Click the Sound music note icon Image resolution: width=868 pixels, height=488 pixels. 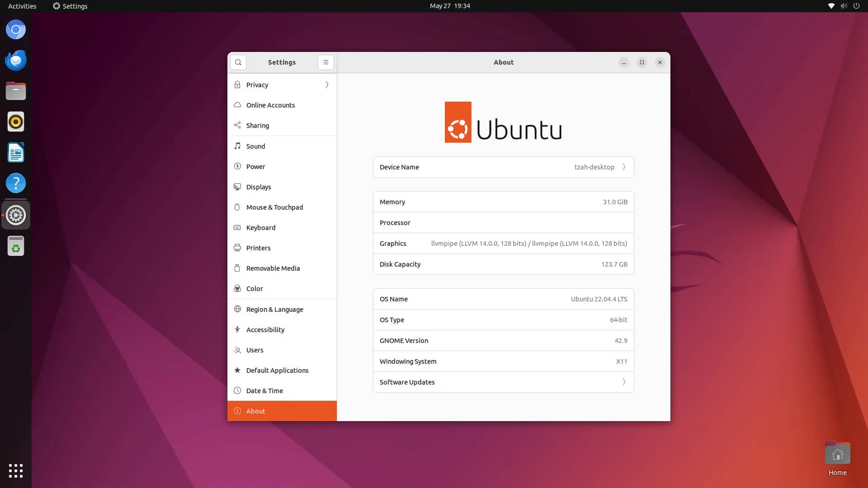(237, 146)
